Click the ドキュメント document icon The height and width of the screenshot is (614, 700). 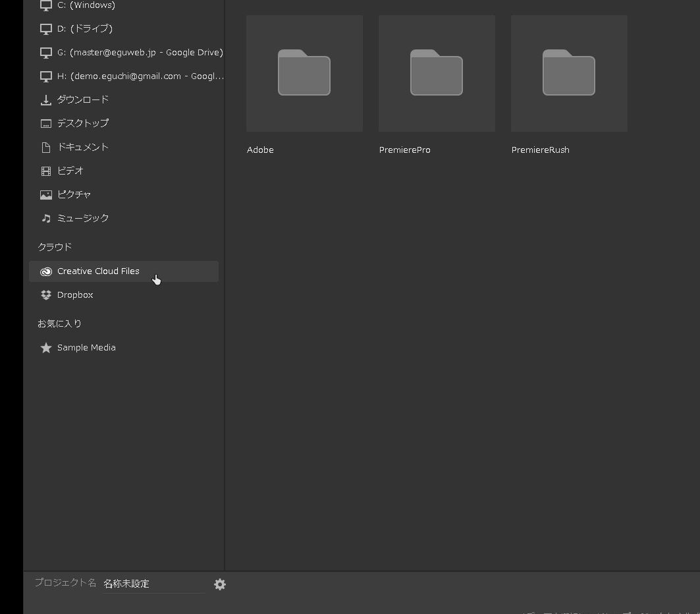pos(46,148)
